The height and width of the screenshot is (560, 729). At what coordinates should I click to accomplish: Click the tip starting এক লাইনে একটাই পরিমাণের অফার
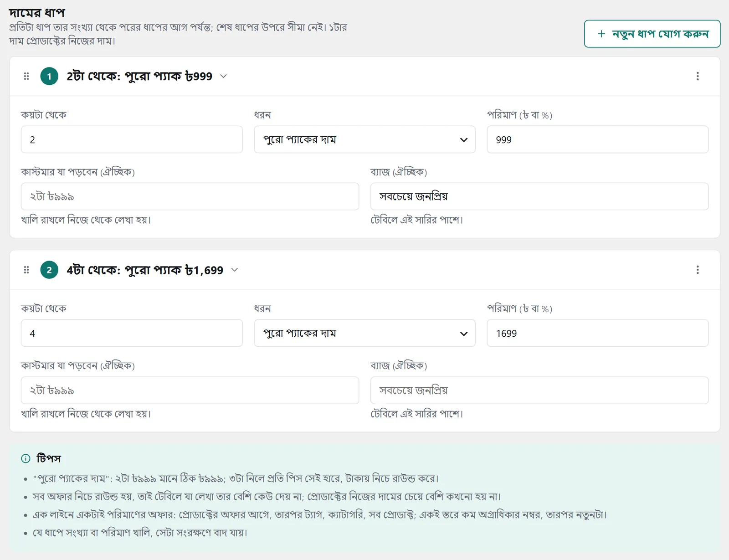[x=320, y=514]
